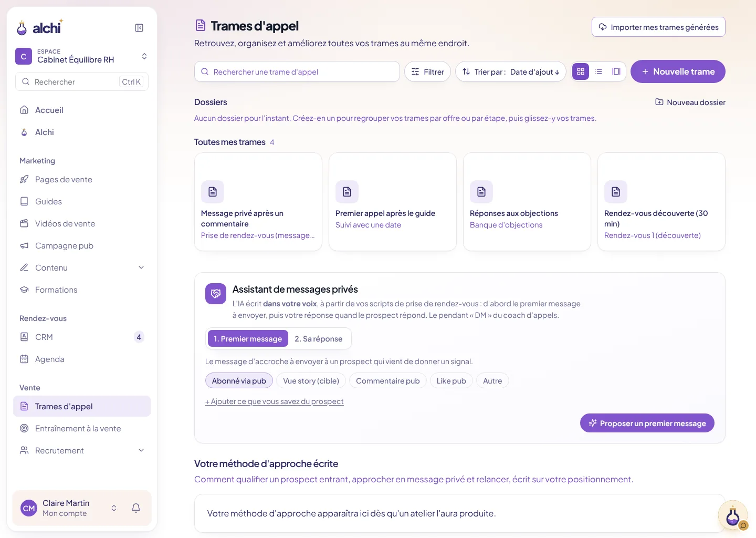Select Autre chip
This screenshot has height=538, width=756.
coord(492,380)
